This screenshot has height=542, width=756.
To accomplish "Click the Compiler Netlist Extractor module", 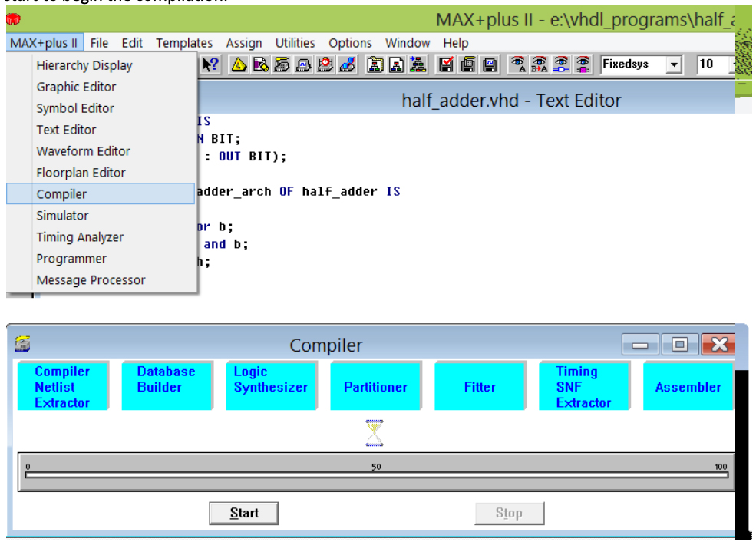I will [x=63, y=386].
